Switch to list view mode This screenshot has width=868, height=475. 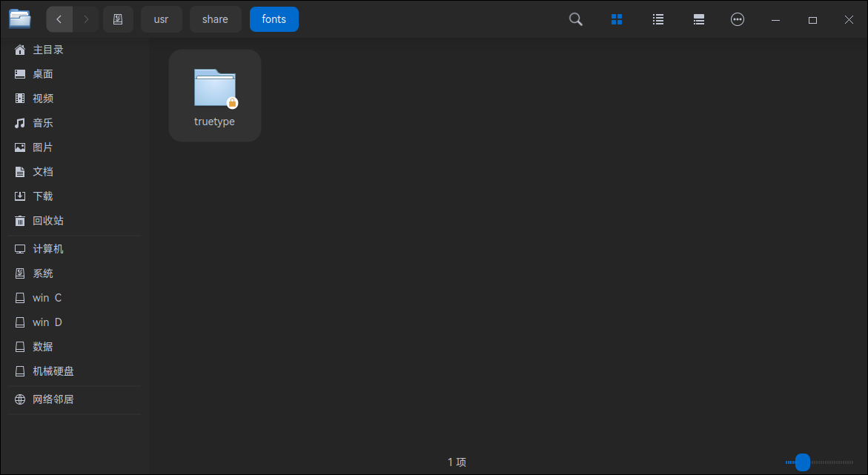tap(657, 19)
